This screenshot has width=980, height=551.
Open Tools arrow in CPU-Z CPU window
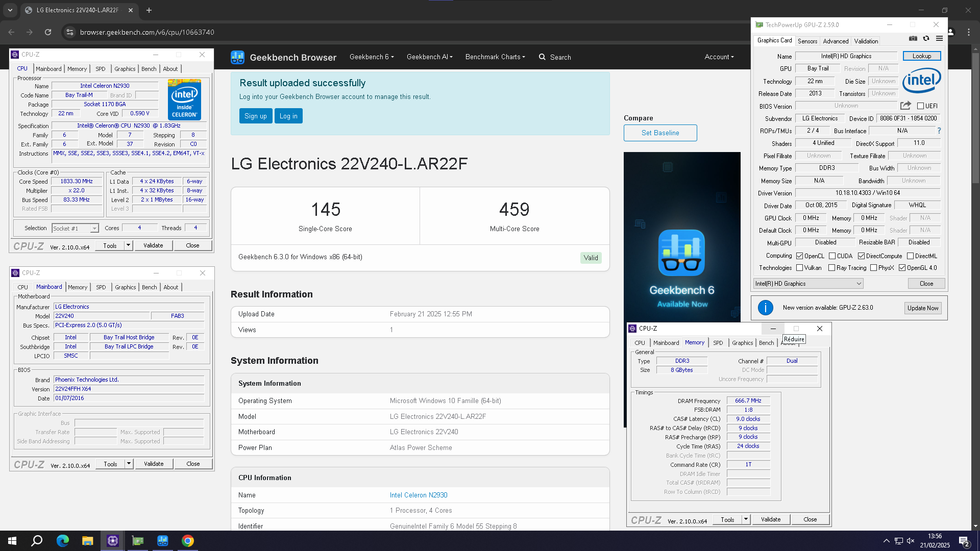tap(128, 245)
